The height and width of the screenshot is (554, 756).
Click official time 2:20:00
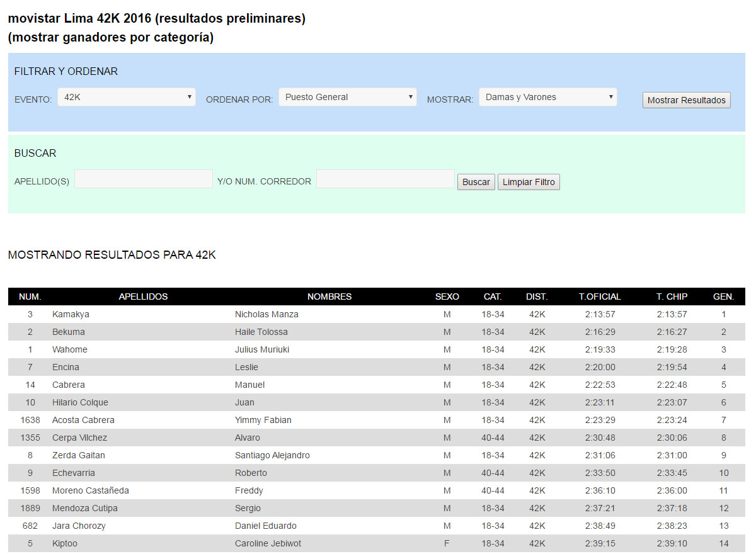coord(600,367)
